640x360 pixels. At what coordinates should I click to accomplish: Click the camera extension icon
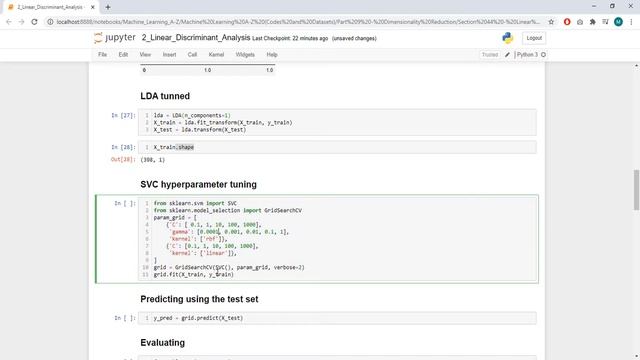580,22
